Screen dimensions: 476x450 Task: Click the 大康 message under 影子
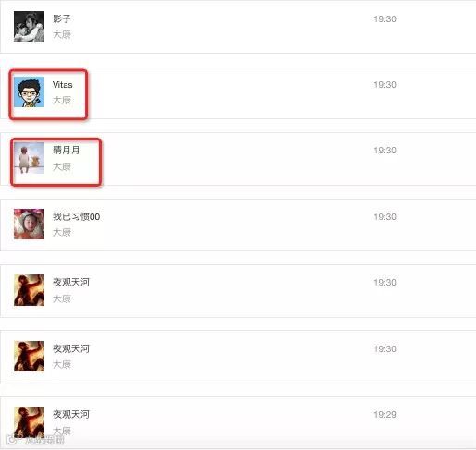click(62, 34)
